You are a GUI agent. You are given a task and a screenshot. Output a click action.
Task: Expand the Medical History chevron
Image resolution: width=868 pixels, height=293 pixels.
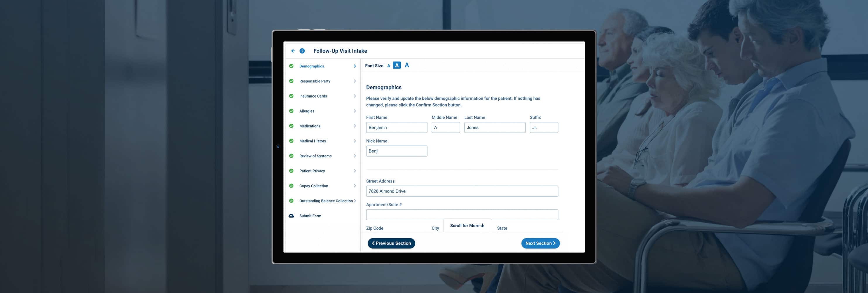click(x=354, y=141)
